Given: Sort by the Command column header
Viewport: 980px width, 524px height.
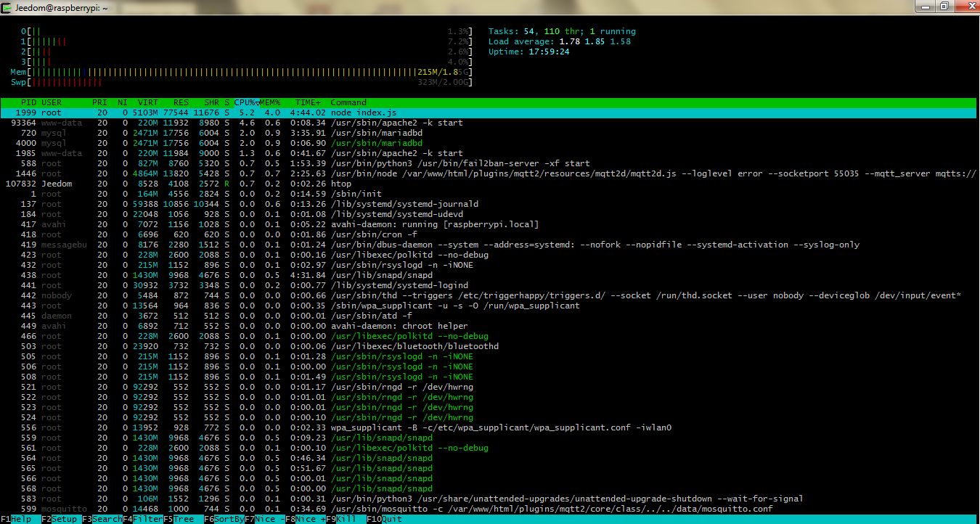Looking at the screenshot, I should pyautogui.click(x=348, y=102).
